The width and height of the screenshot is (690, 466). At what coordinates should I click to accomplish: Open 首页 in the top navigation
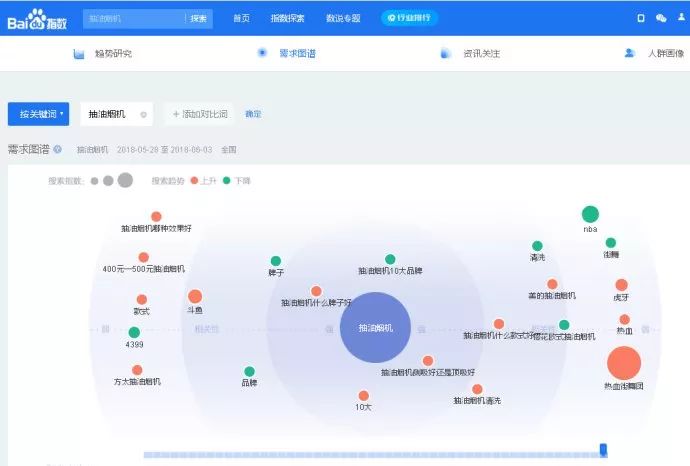(241, 18)
